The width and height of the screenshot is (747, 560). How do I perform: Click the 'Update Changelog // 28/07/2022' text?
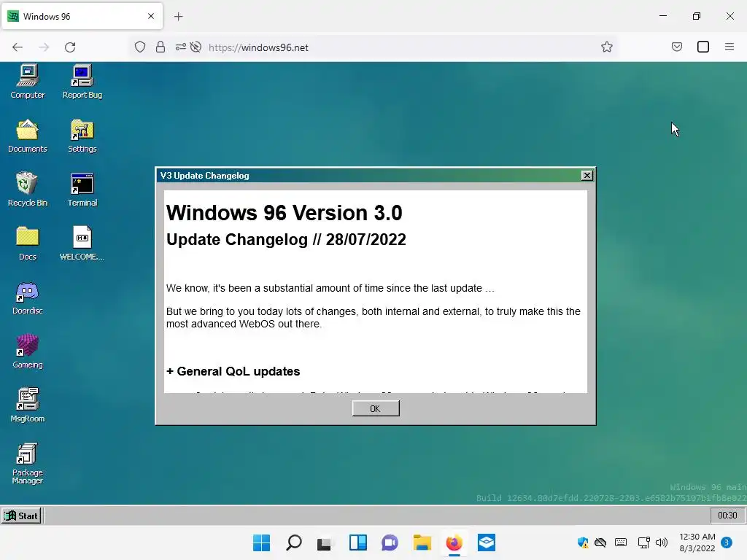(x=286, y=239)
